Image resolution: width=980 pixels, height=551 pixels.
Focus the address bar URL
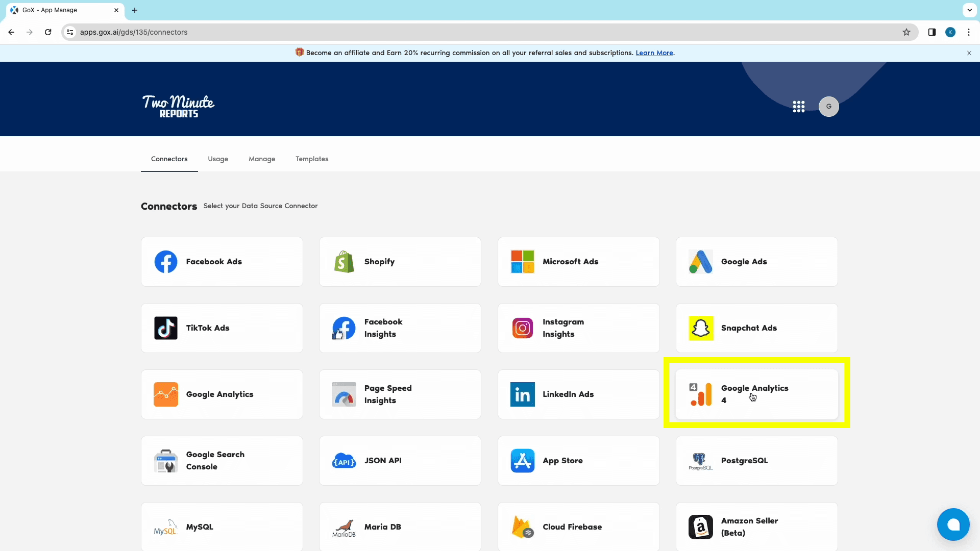(x=490, y=32)
